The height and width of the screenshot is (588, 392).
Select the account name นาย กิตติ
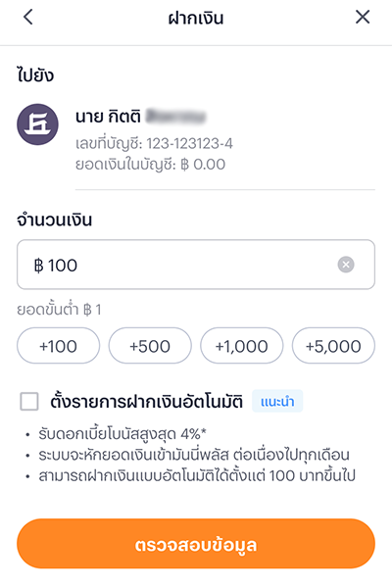click(108, 117)
